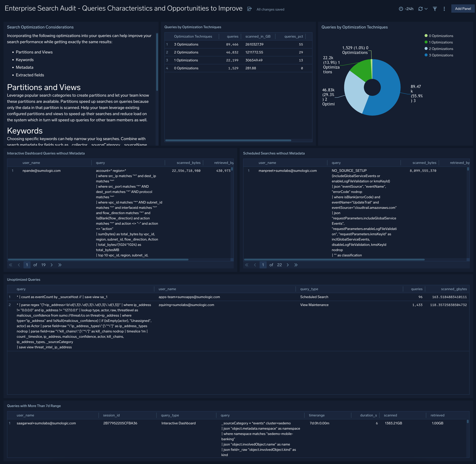Jump to last page of 19 pages

point(60,265)
